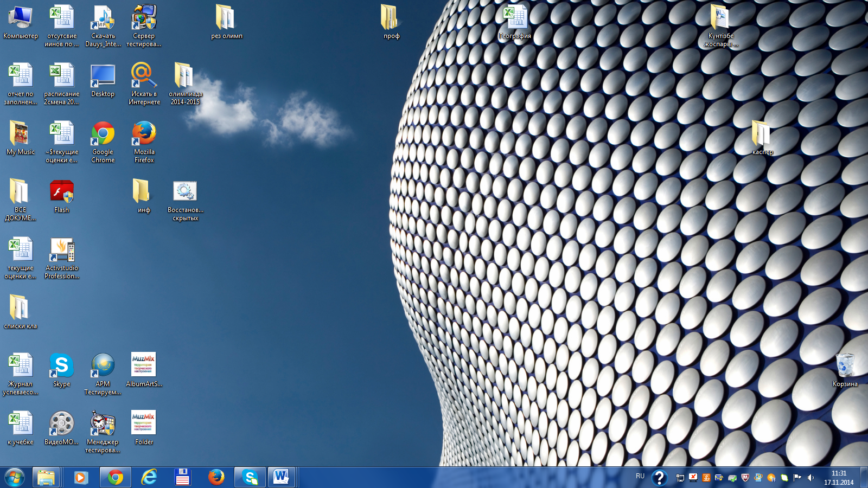Select the Google Chrome desktop shortcut

(x=103, y=142)
